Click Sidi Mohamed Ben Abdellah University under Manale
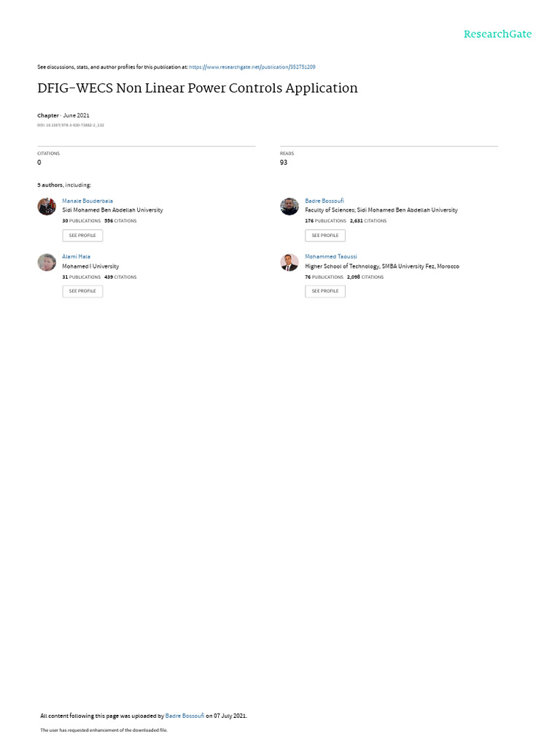Image resolution: width=560 pixels, height=747 pixels. (x=112, y=210)
